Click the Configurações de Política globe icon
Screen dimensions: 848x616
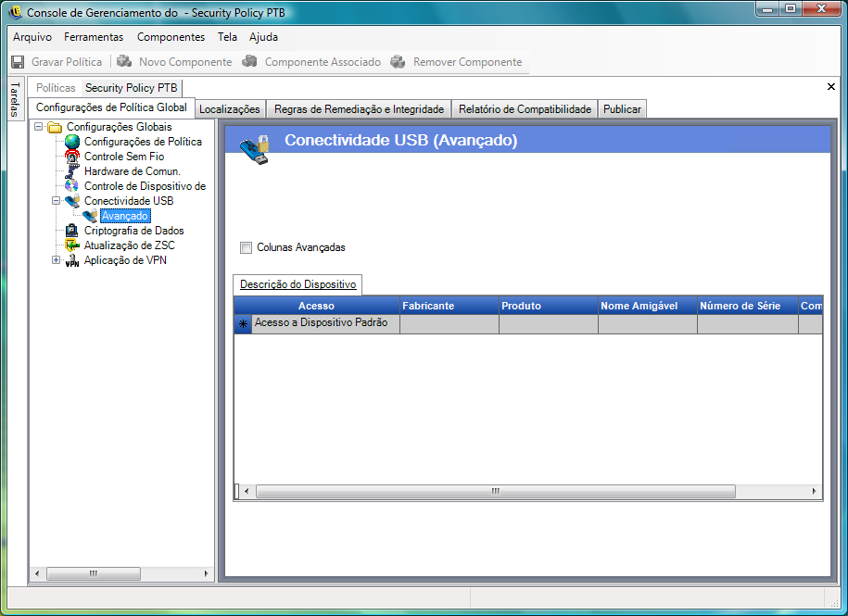coord(72,142)
